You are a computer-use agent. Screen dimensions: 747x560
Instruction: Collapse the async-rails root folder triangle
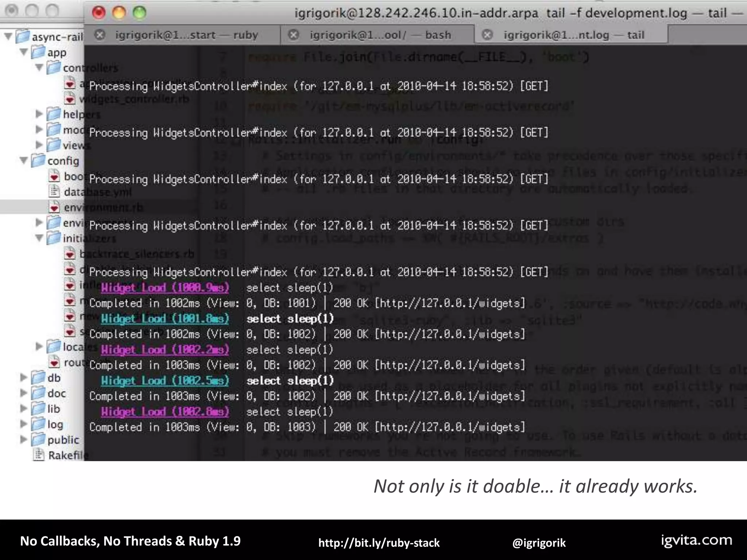pyautogui.click(x=8, y=36)
